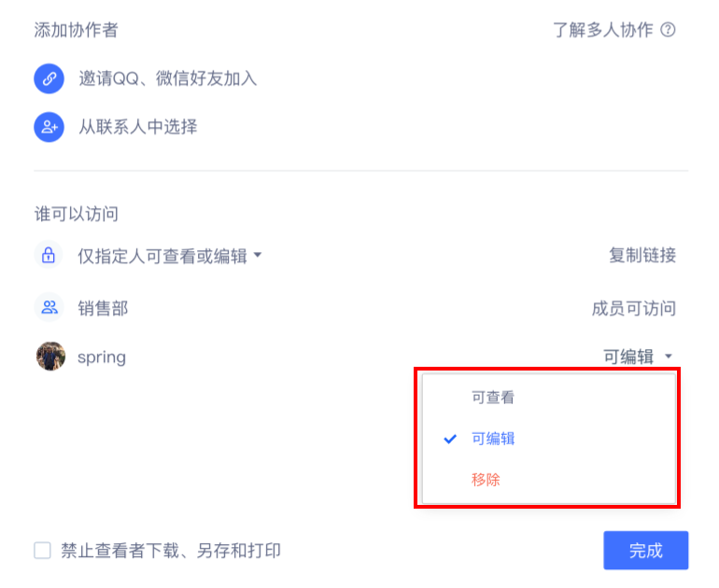This screenshot has width=719, height=588.
Task: Expand the 仅指定人可查看或编辑 dropdown
Action: (x=170, y=256)
